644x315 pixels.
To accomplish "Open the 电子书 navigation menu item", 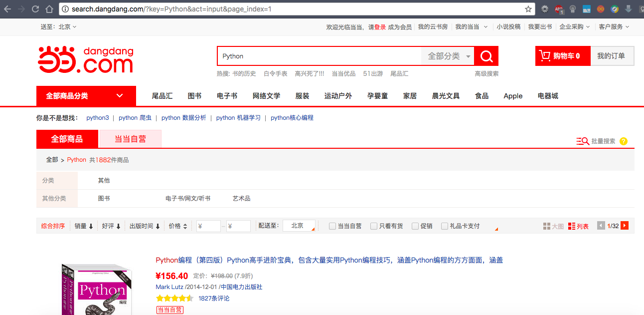I will pos(227,96).
